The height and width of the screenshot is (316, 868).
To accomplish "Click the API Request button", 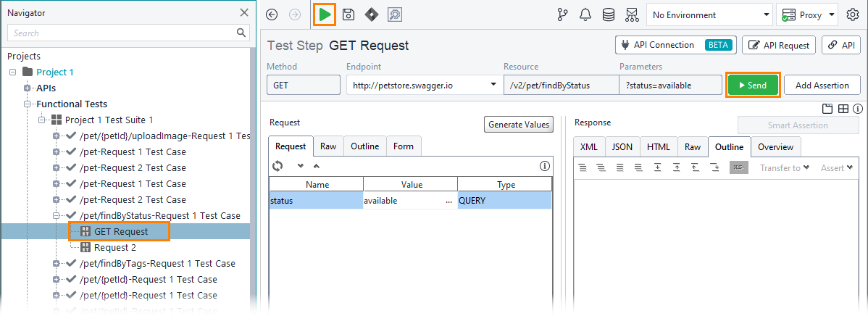I will [x=779, y=46].
